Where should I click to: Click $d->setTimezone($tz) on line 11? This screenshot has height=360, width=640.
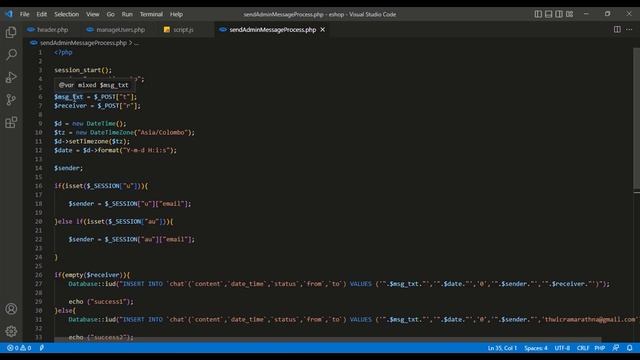tap(92, 141)
